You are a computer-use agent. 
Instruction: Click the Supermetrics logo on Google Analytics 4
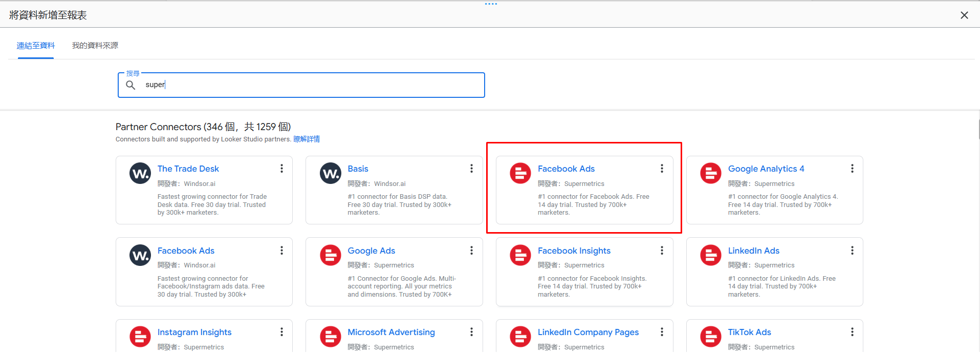click(710, 174)
